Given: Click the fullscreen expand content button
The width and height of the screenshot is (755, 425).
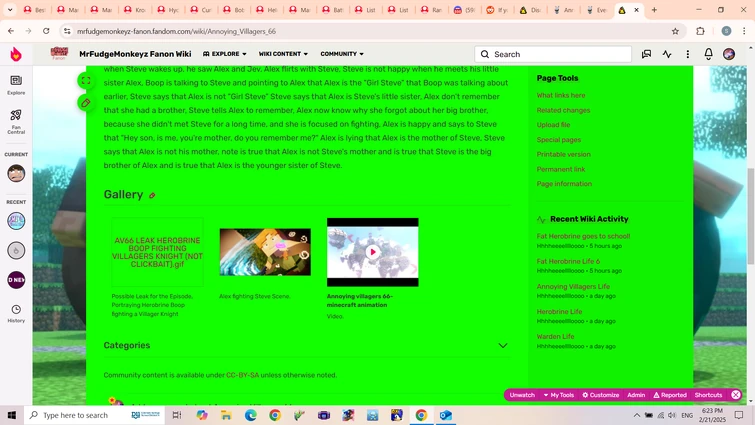Looking at the screenshot, I should tap(86, 80).
